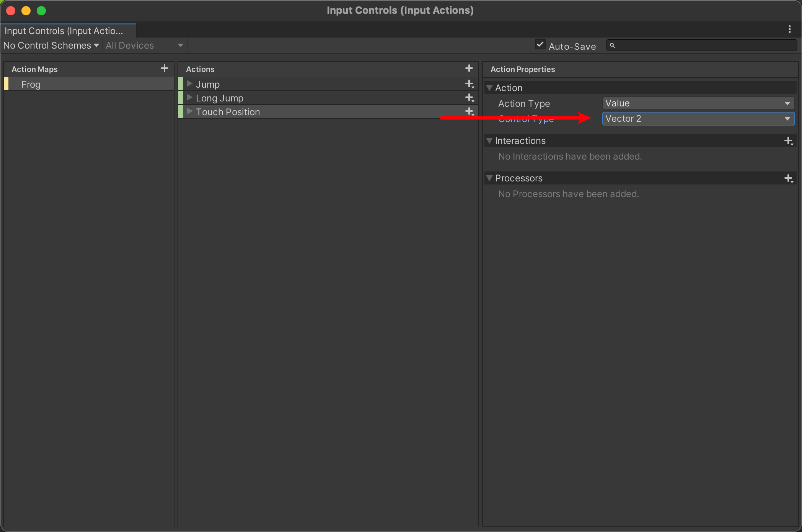Open the Control Type Vector 2 dropdown
Viewport: 802px width, 532px height.
pyautogui.click(x=698, y=119)
